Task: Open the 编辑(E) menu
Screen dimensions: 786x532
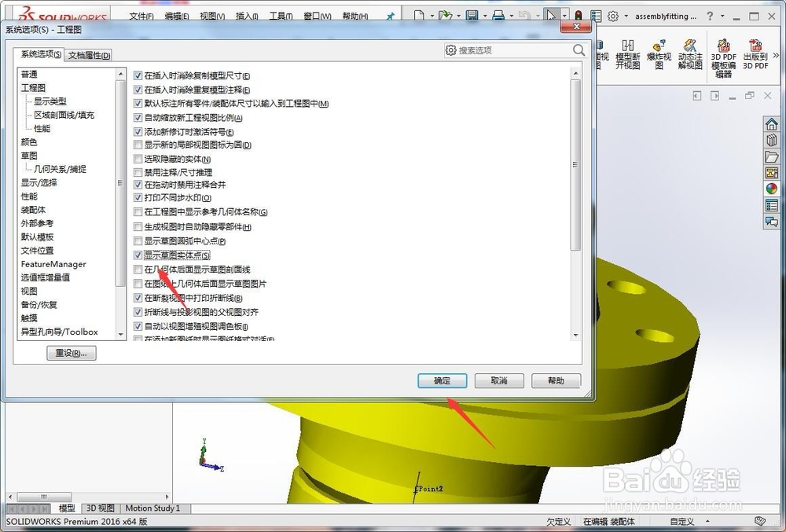Action: tap(176, 16)
